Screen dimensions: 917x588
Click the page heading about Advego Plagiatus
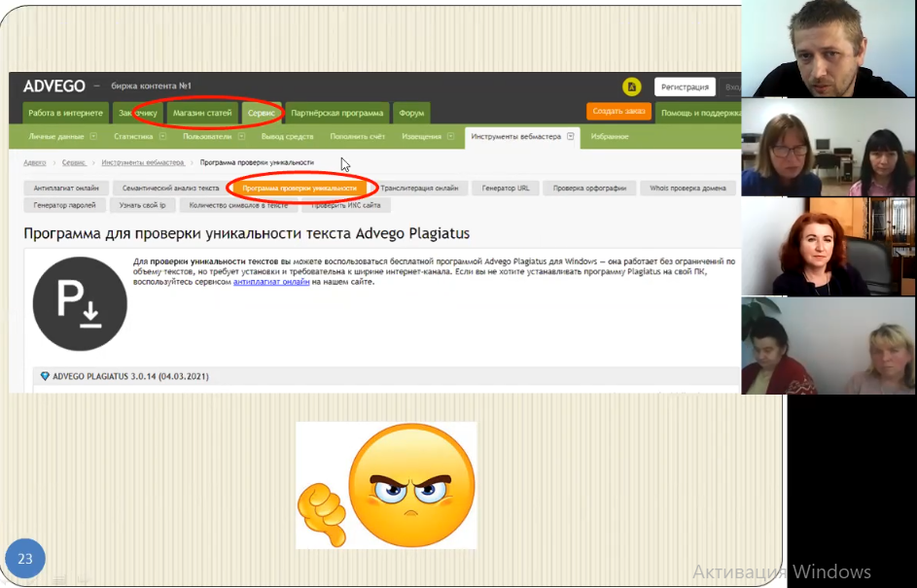click(x=246, y=234)
